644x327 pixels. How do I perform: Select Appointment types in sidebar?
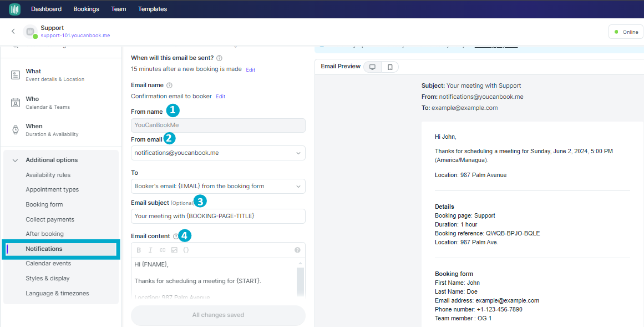52,190
